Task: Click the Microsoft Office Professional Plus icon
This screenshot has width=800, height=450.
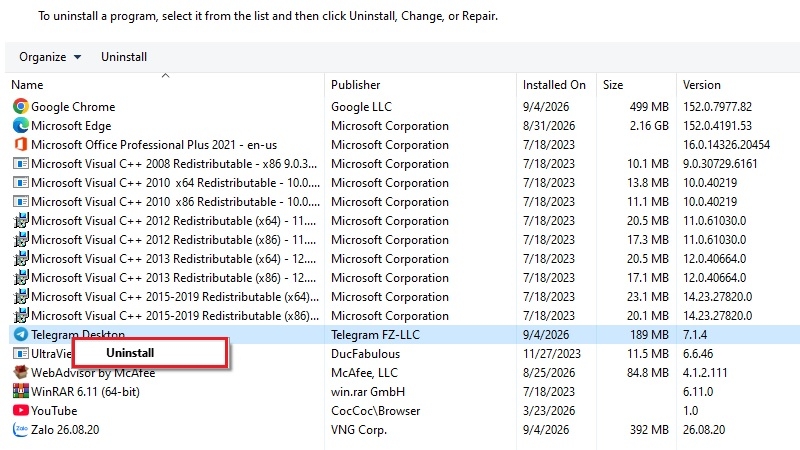Action: 20,144
